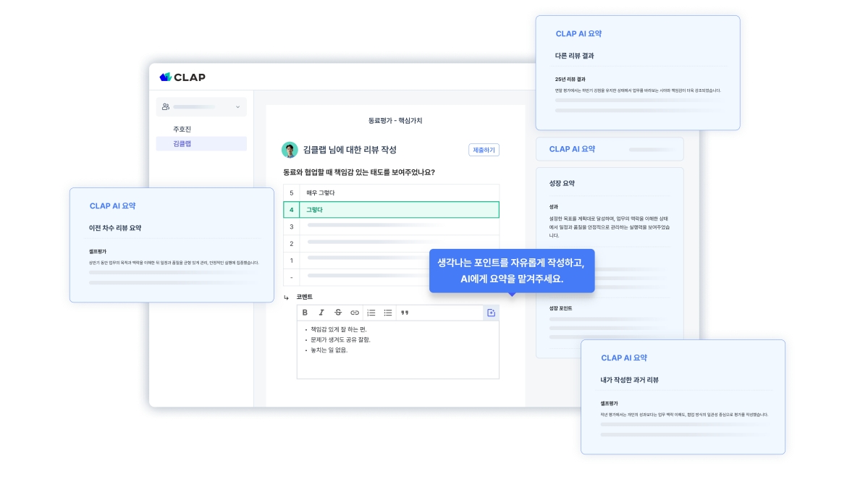This screenshot has width=868, height=495.
Task: Toggle bold formatting in comment editor
Action: tap(305, 313)
